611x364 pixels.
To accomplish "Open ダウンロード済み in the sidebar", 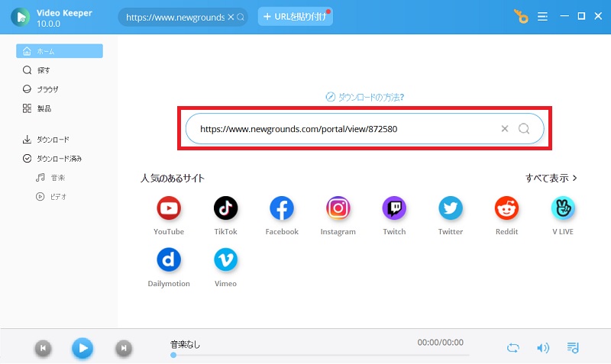I will point(60,159).
